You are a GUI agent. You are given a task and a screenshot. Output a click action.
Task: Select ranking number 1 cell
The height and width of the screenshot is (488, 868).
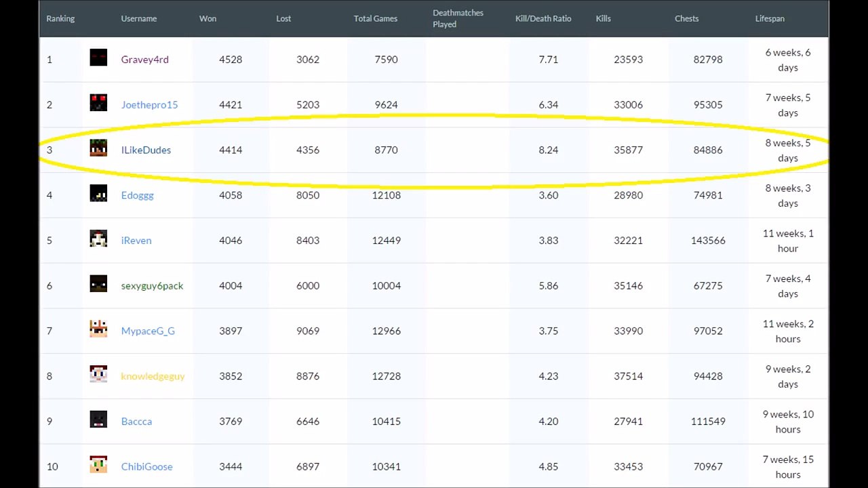click(49, 60)
